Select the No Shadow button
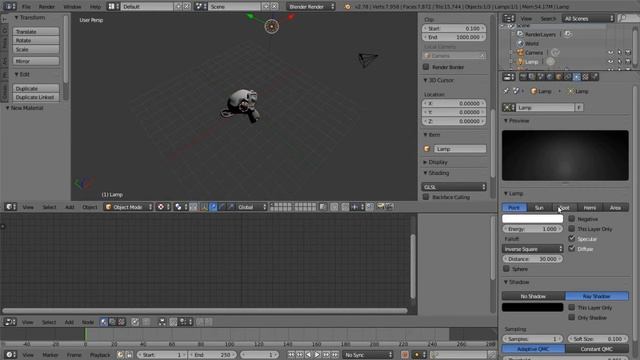Viewport: 640px width, 360px height. click(533, 296)
